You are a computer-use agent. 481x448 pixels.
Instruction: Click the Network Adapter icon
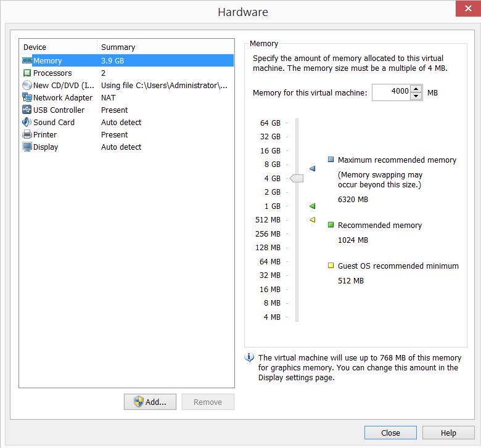click(27, 98)
